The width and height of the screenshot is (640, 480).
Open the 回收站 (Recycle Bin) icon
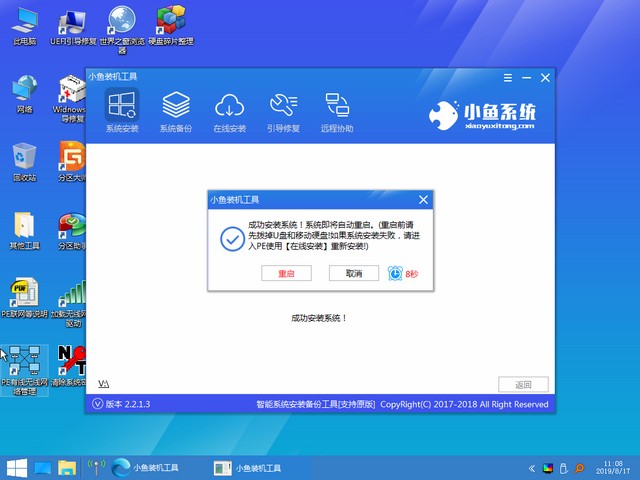[24, 160]
